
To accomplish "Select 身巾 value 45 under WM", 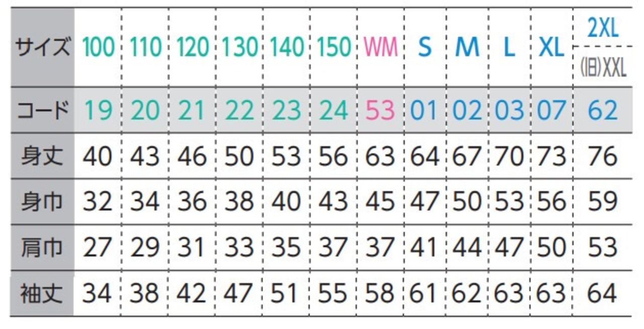I will click(x=380, y=202).
